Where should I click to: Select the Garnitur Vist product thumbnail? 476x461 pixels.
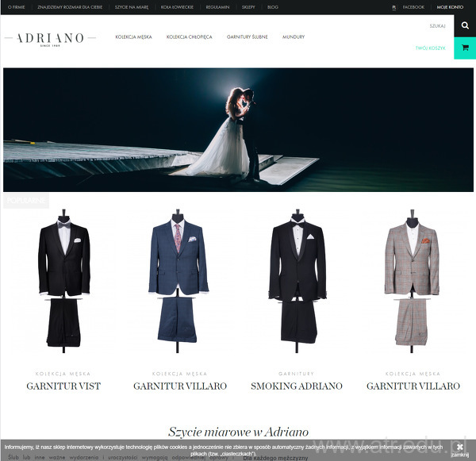[63, 281]
